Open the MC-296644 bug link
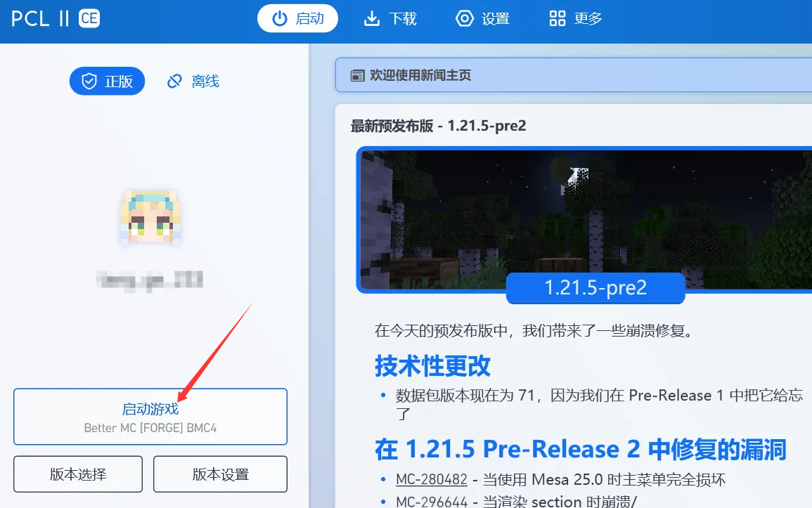The image size is (812, 508). pos(432,501)
